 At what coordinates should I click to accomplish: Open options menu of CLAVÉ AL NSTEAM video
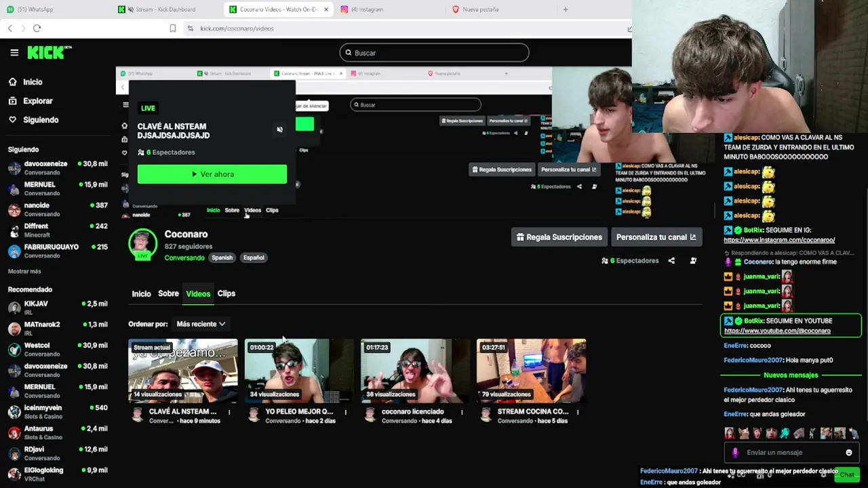pos(229,412)
